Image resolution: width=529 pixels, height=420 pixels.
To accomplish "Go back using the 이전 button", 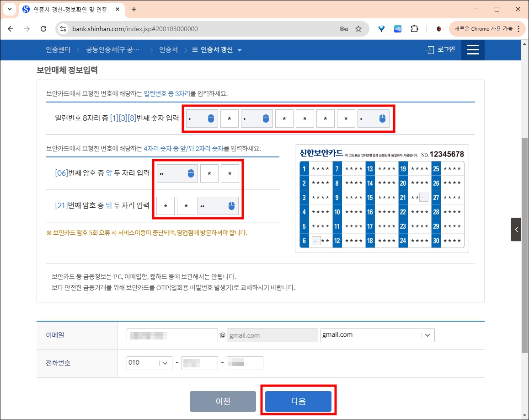I will point(223,401).
